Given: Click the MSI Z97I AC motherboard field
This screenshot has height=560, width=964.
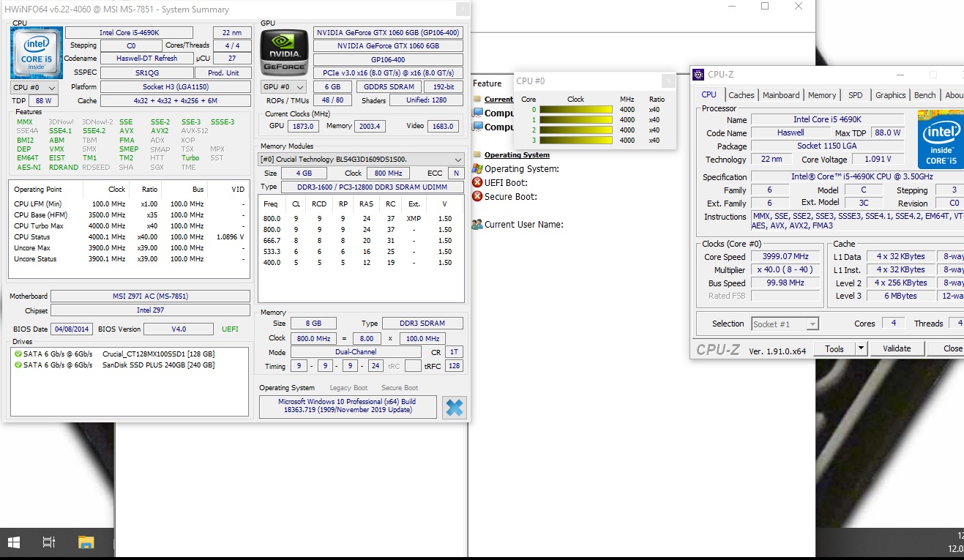Looking at the screenshot, I should click(x=151, y=296).
